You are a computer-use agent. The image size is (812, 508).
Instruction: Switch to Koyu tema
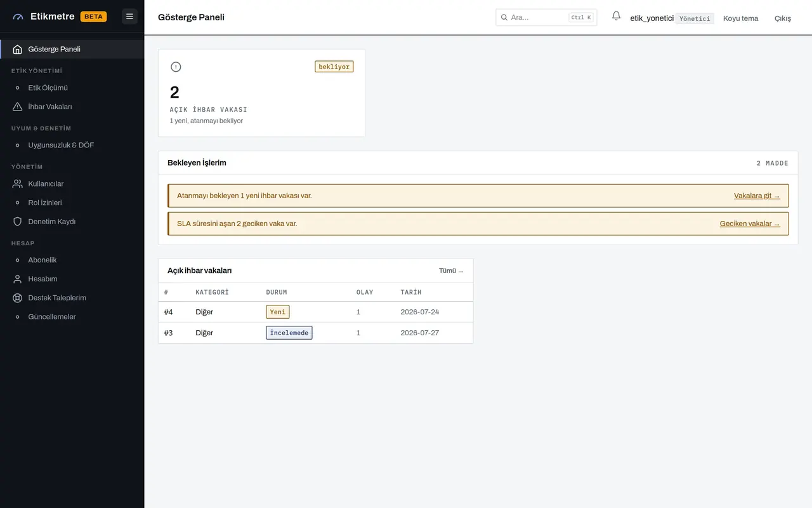[740, 18]
